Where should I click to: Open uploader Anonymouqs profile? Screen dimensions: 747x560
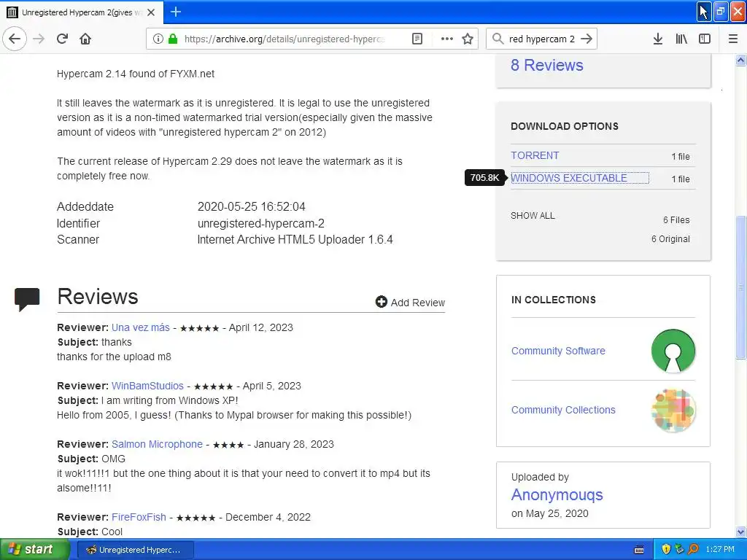[557, 495]
